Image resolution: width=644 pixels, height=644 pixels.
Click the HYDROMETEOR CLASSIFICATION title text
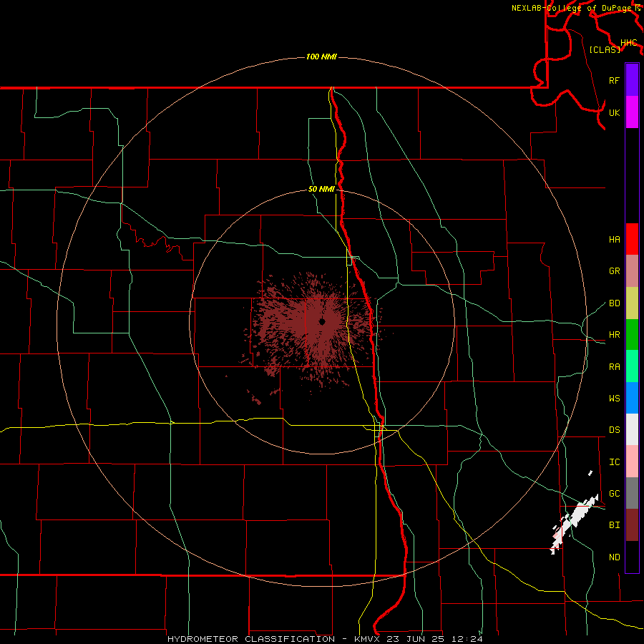(x=251, y=639)
